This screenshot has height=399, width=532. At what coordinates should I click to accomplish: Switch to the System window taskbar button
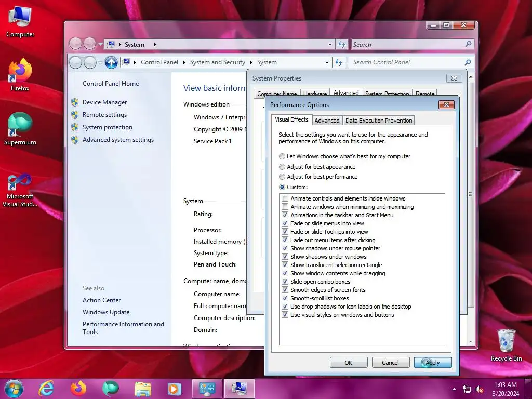pos(239,389)
